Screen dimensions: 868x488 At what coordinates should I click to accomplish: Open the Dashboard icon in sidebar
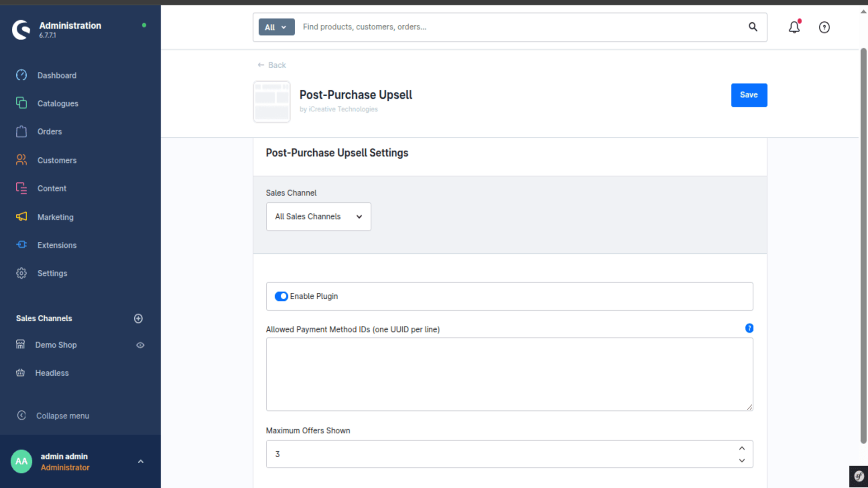click(21, 75)
